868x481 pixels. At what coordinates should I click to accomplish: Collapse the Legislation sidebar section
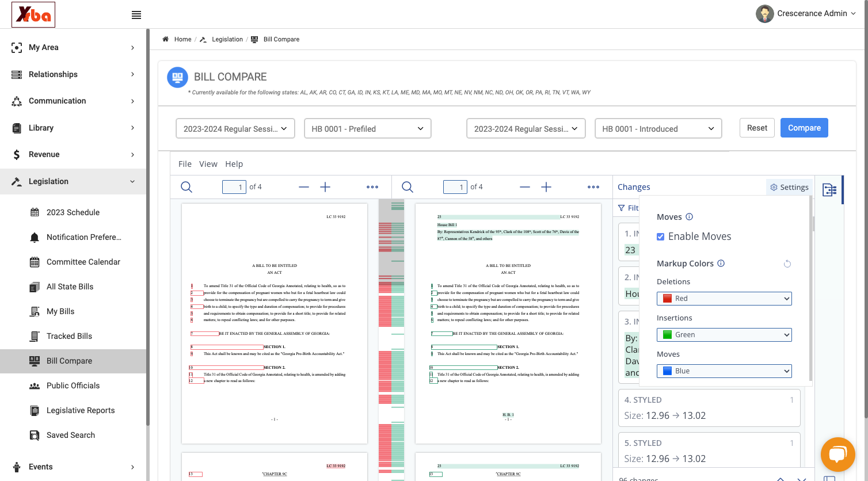coord(73,181)
